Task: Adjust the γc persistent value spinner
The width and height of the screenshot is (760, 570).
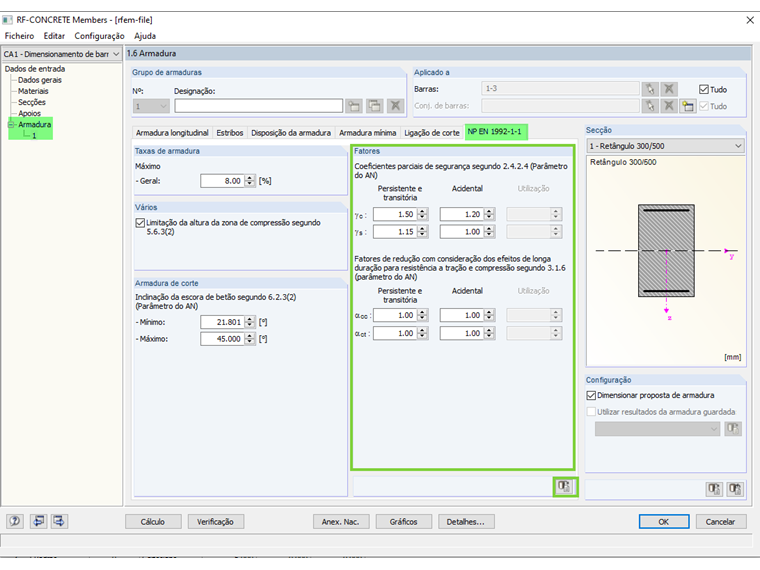Action: pos(423,214)
